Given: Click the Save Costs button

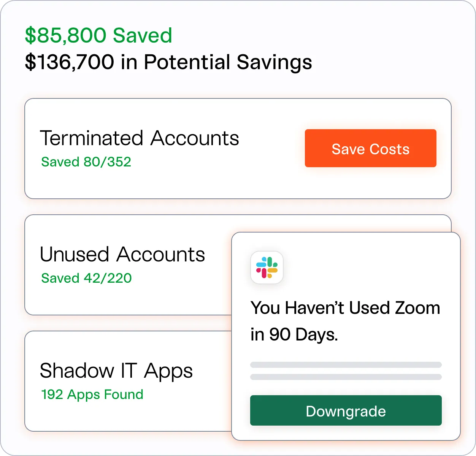Looking at the screenshot, I should [x=370, y=148].
